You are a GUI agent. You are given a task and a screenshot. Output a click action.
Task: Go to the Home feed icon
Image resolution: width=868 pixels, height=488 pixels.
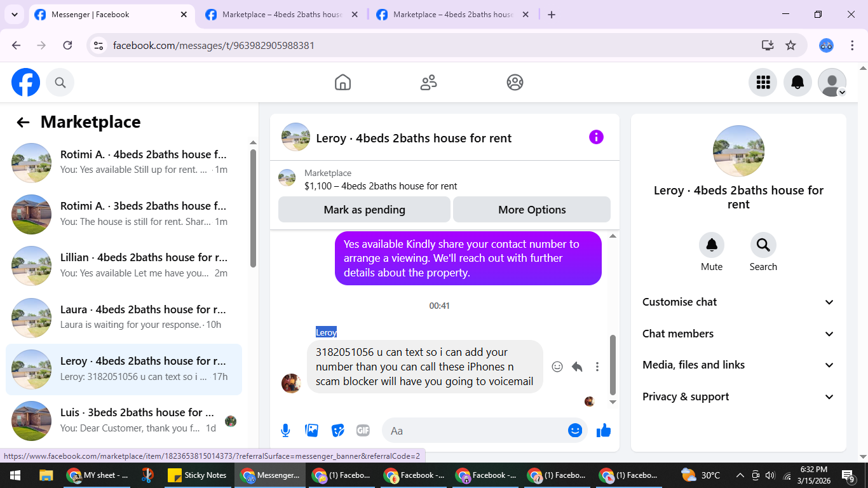(342, 83)
